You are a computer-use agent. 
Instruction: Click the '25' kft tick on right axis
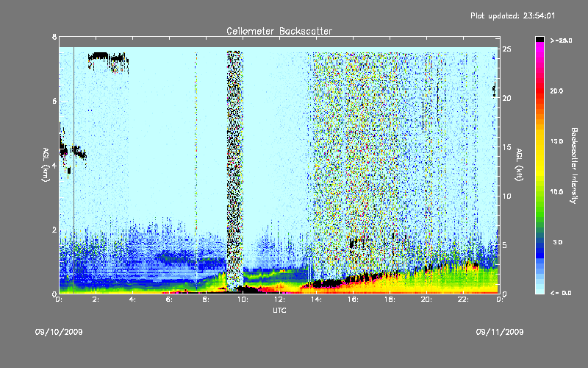click(x=506, y=49)
